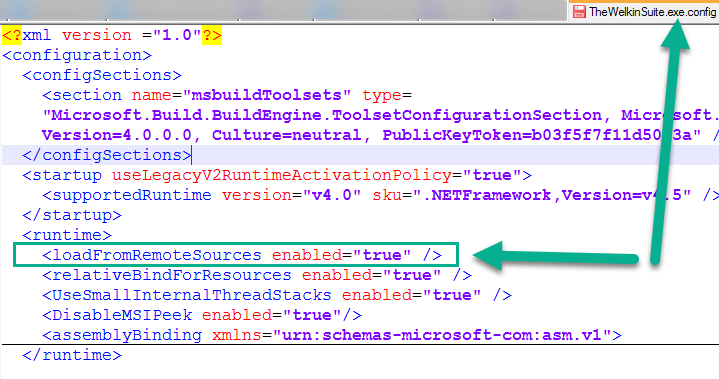Click the name="msbuildToolsets" attribute
The width and height of the screenshot is (719, 379).
pyautogui.click(x=242, y=95)
